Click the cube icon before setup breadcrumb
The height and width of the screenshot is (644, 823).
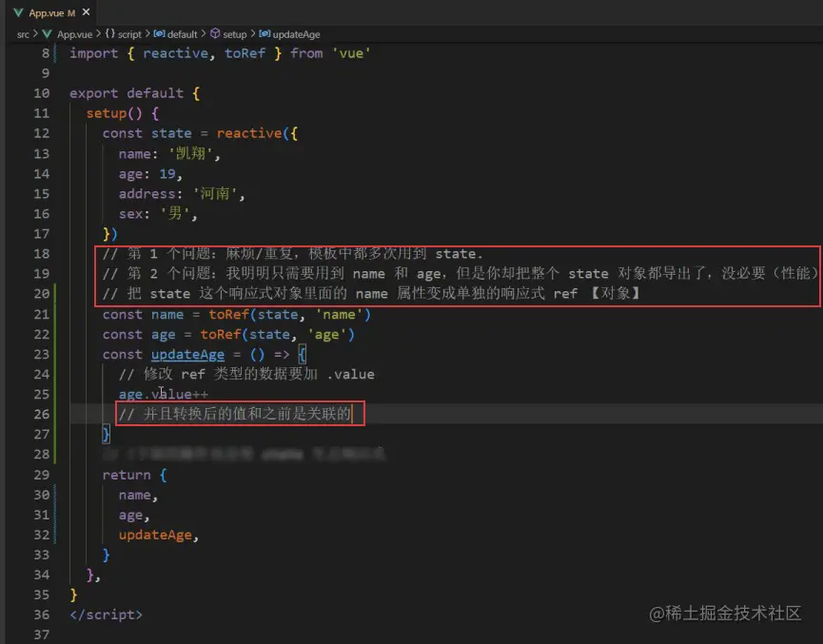pyautogui.click(x=215, y=33)
